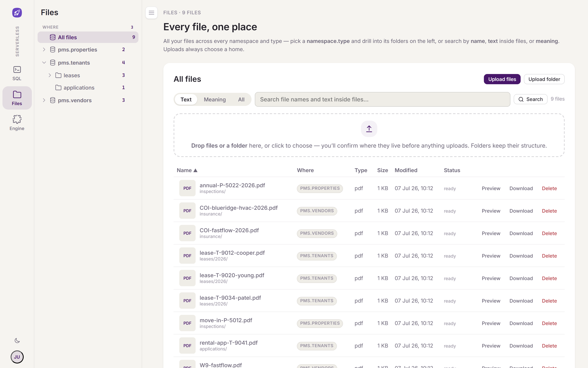588x368 pixels.
Task: Click the Search button
Action: (x=530, y=99)
